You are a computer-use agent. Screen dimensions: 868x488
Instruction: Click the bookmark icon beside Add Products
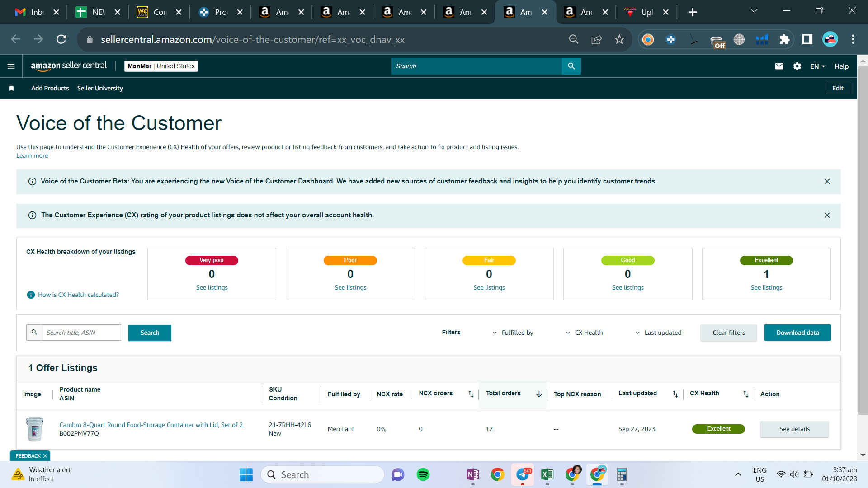12,89
